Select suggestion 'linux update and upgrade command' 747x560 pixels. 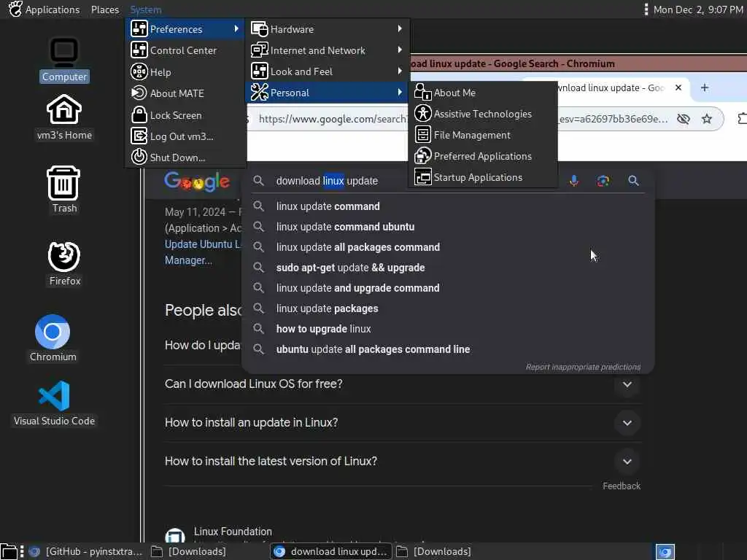[x=448, y=288]
